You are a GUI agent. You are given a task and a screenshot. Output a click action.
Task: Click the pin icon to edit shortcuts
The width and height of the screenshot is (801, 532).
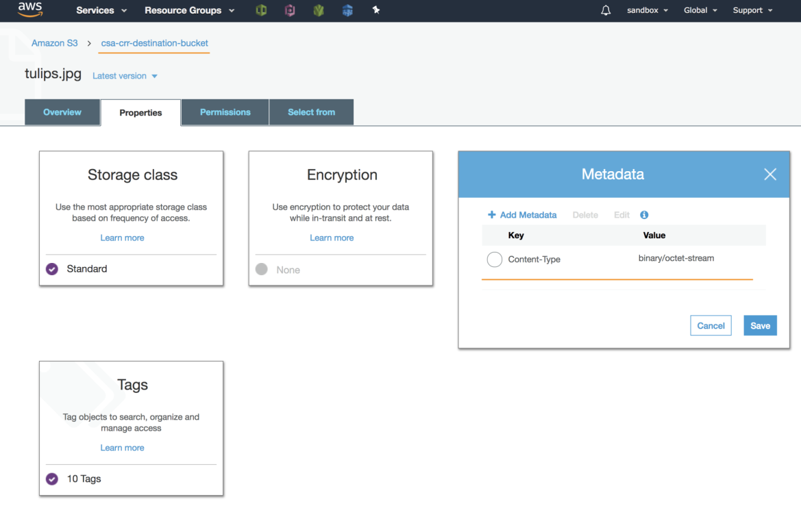point(376,10)
